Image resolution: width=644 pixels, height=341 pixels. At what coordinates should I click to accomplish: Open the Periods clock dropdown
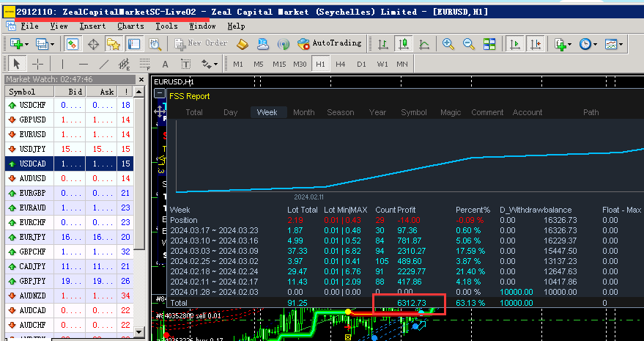pyautogui.click(x=588, y=43)
